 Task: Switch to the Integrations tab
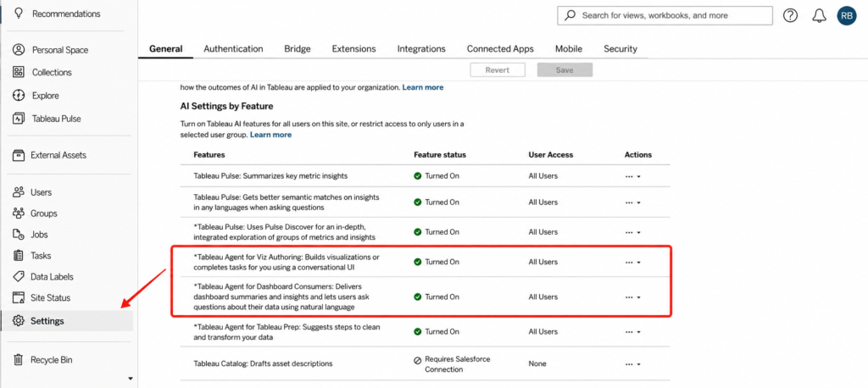pyautogui.click(x=421, y=48)
